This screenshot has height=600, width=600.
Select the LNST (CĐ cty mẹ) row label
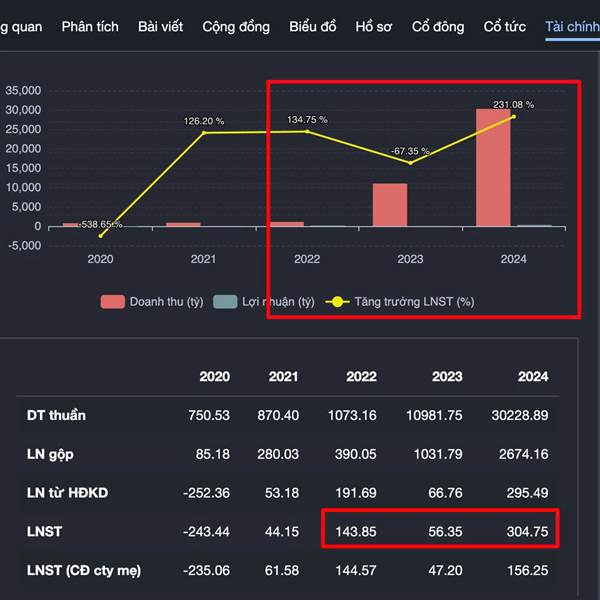[84, 570]
